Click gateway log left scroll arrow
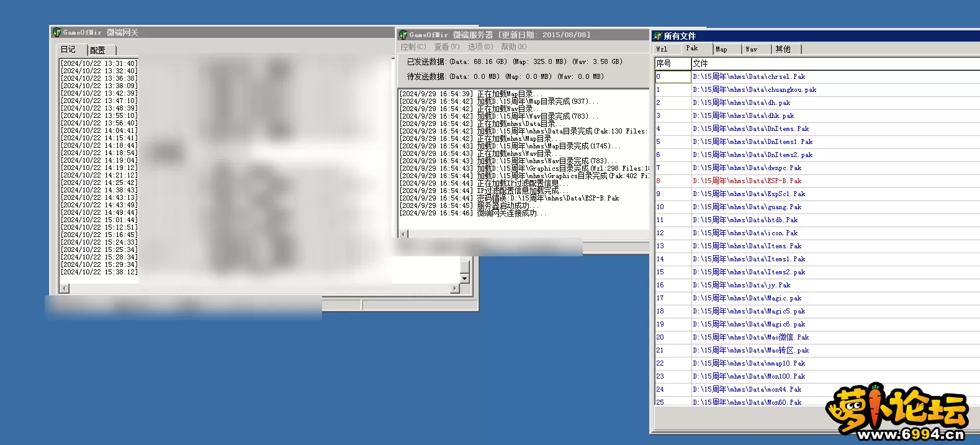 tap(64, 289)
